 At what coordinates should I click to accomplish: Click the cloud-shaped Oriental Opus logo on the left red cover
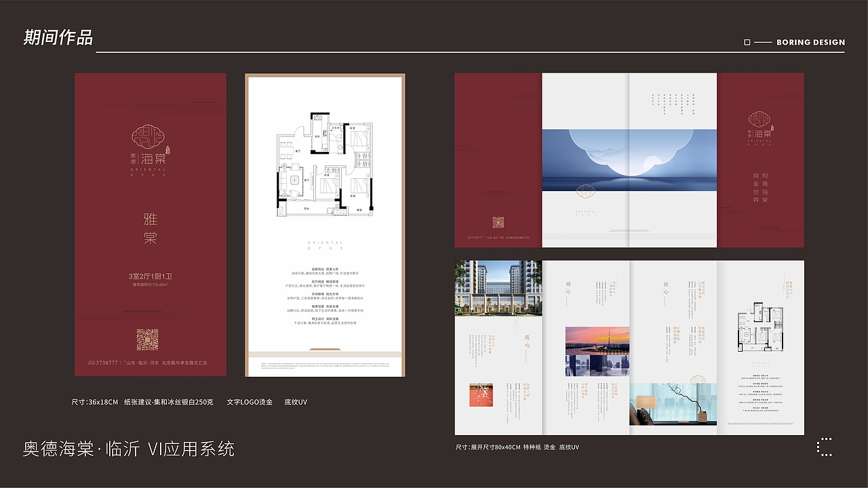tap(148, 138)
